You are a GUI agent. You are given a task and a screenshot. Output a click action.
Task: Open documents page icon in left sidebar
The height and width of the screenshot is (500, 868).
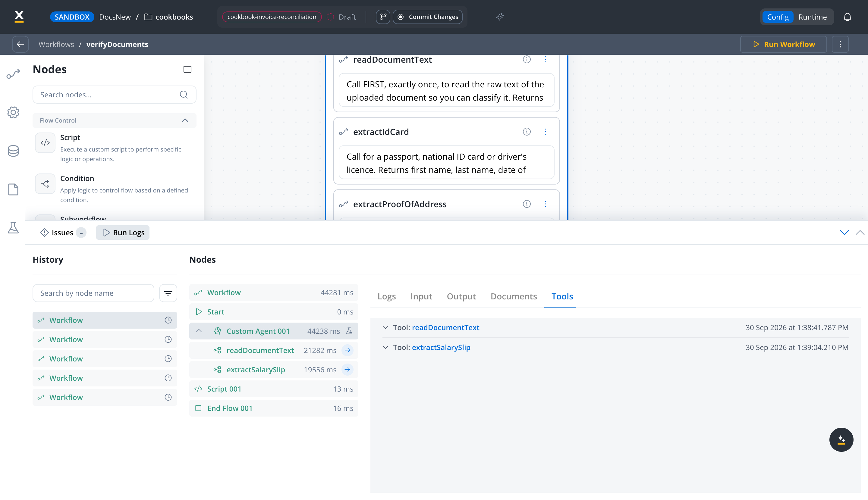(x=13, y=189)
